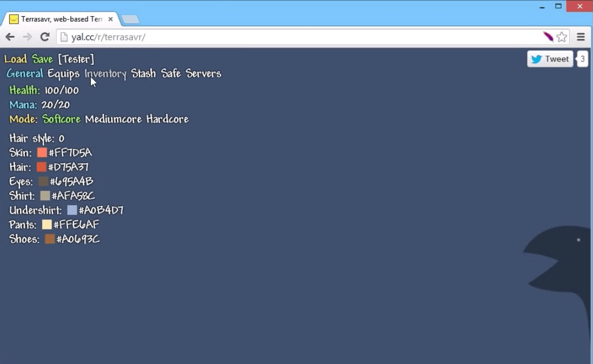The height and width of the screenshot is (364, 593).
Task: Select Hardcore mode
Action: pyautogui.click(x=167, y=119)
